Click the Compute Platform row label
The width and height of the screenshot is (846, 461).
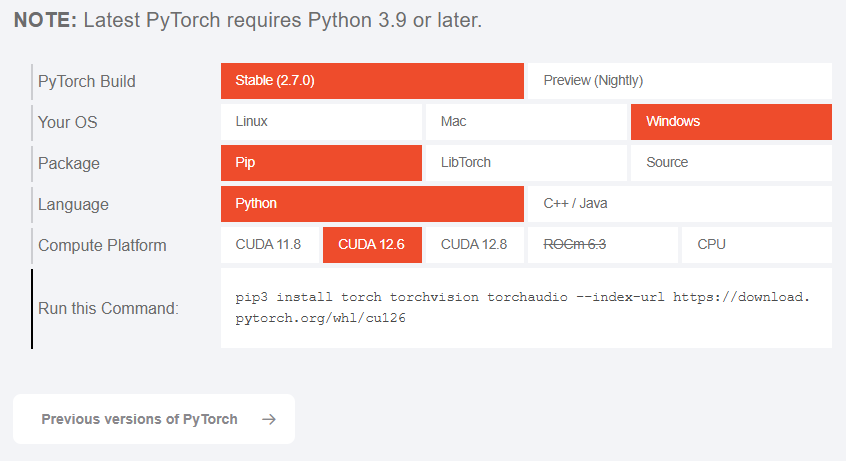pyautogui.click(x=102, y=245)
